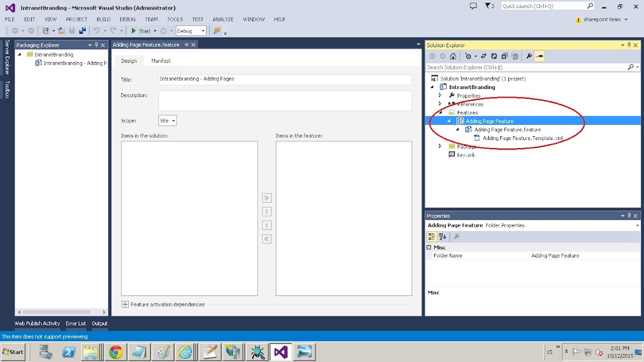The width and height of the screenshot is (644, 362).
Task: Click the New Project toolbar icon
Action: pos(46,31)
